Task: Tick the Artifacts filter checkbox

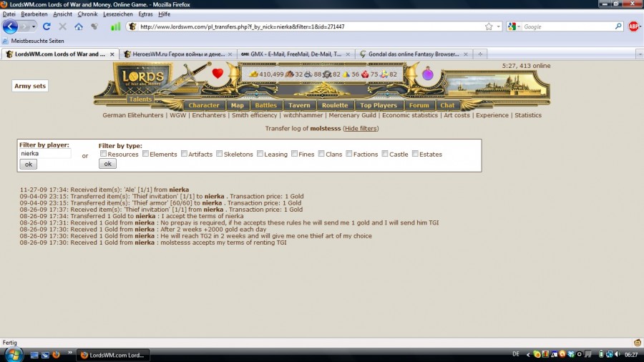Action: [x=184, y=154]
